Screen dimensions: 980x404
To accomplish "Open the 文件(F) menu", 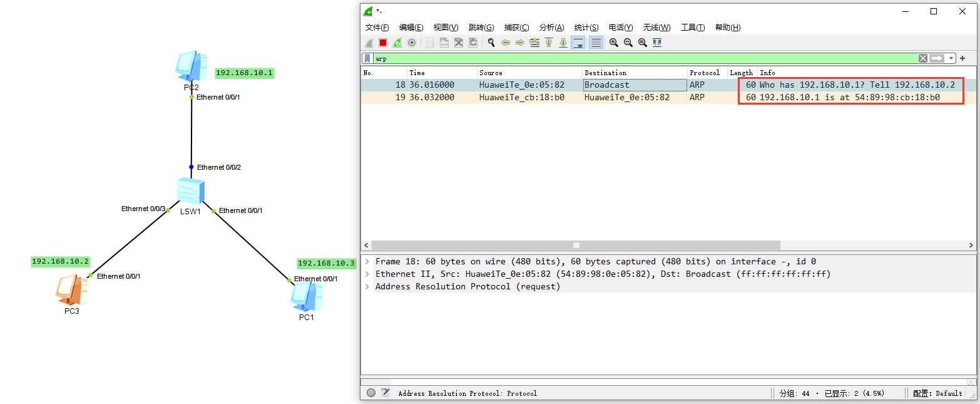I will coord(377,28).
